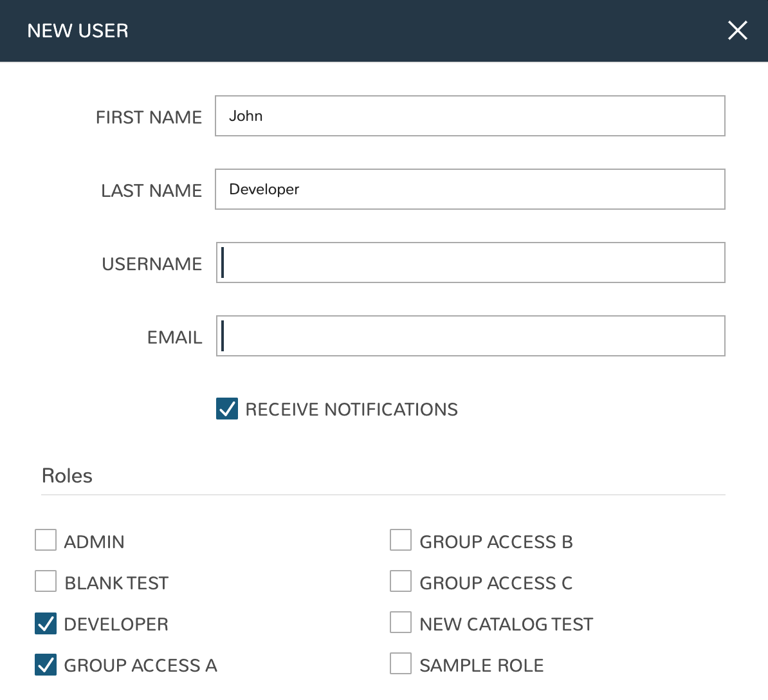This screenshot has width=768, height=700.
Task: Click the EMAIL field label
Action: 174,338
